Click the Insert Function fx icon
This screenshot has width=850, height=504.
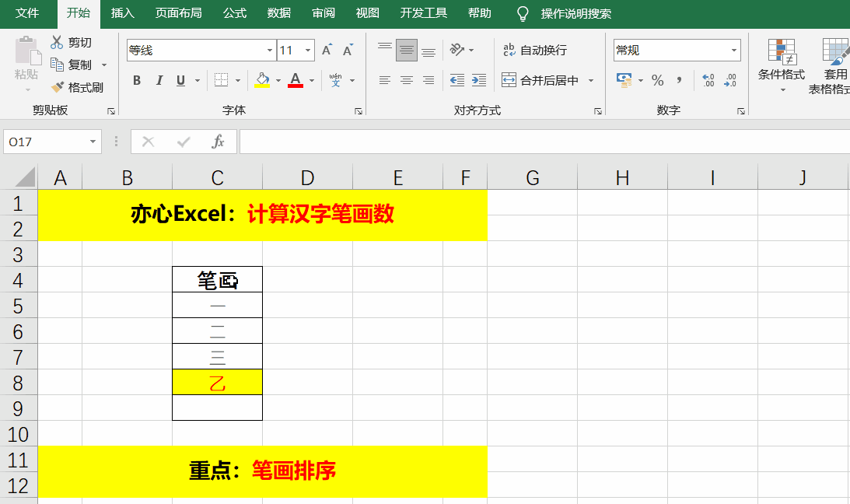point(218,142)
